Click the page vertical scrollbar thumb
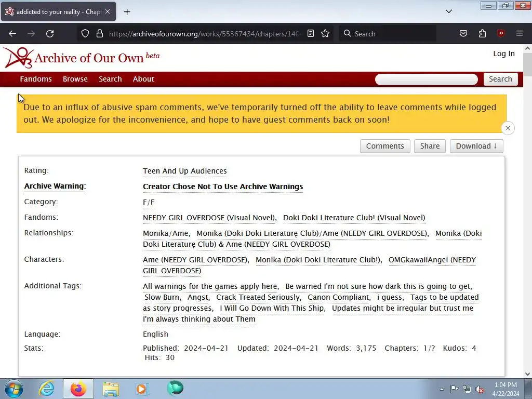Screen dimensions: 532x399 527,64
